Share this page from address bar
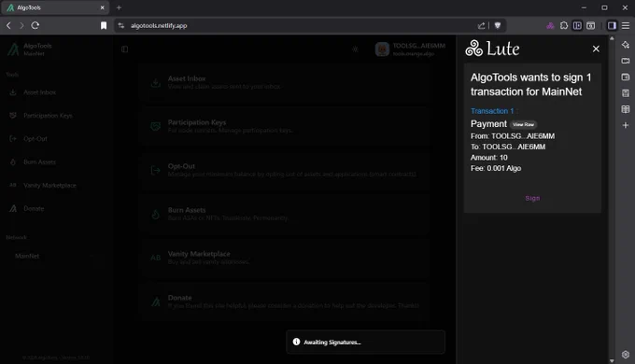 [x=481, y=25]
